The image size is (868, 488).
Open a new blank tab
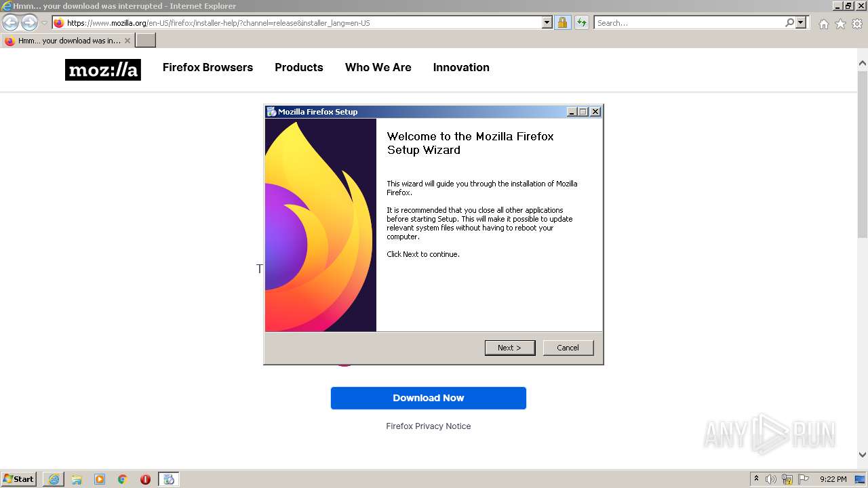click(x=146, y=41)
